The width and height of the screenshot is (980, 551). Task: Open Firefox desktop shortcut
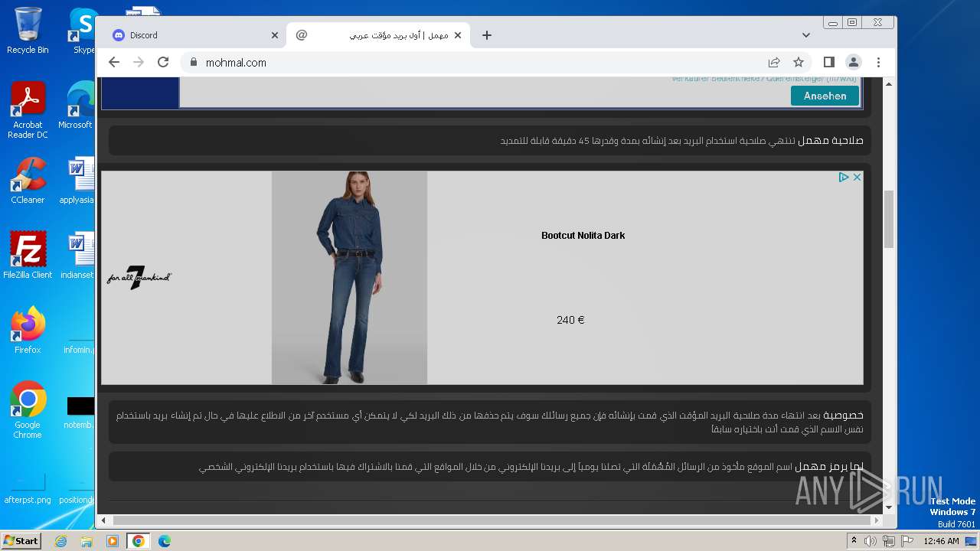point(28,331)
